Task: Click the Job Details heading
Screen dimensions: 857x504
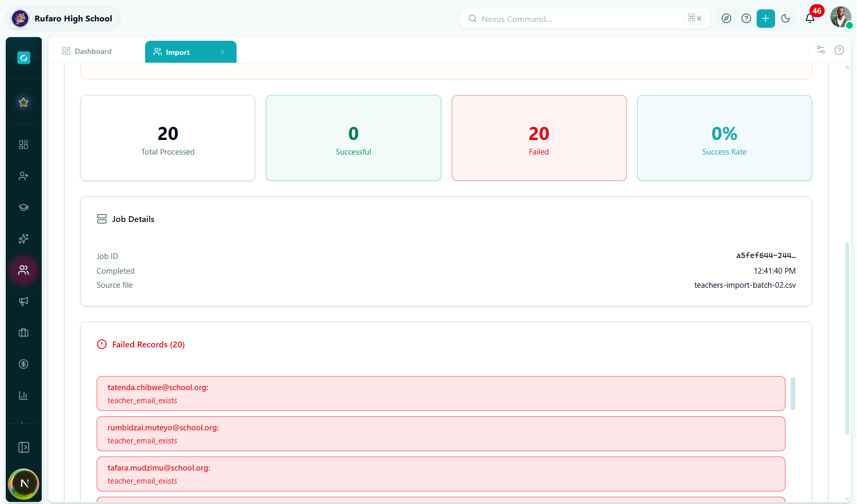Action: pos(133,219)
